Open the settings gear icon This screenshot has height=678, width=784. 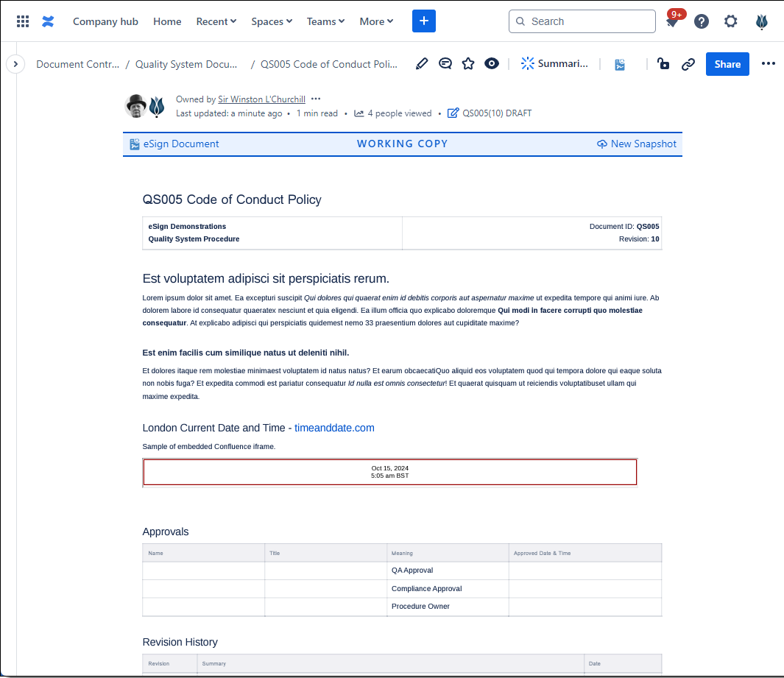[730, 21]
